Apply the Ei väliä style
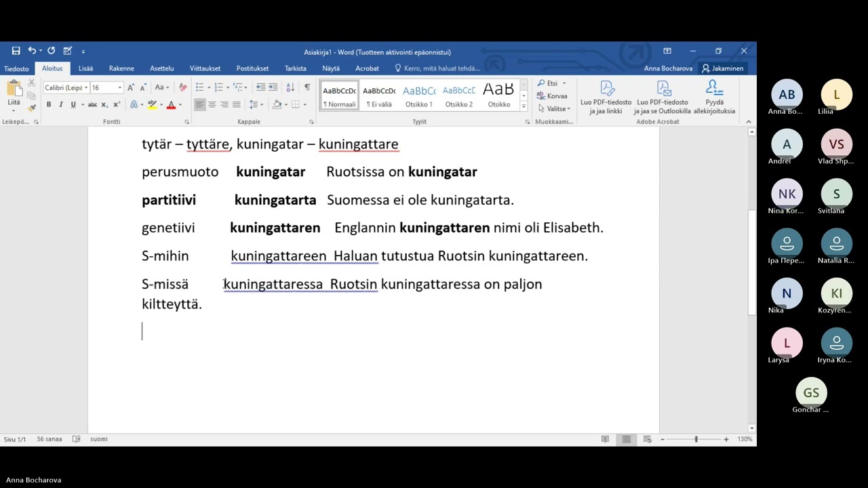868x488 pixels. click(x=379, y=96)
